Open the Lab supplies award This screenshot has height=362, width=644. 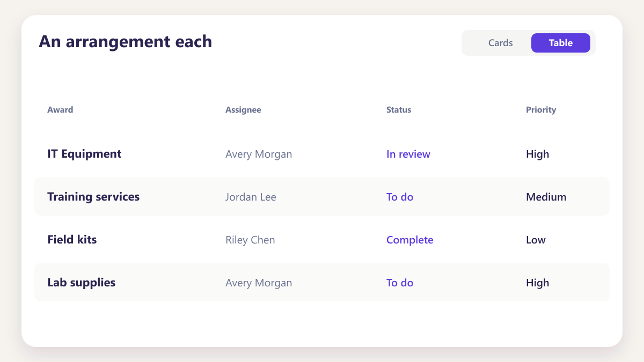tap(82, 283)
